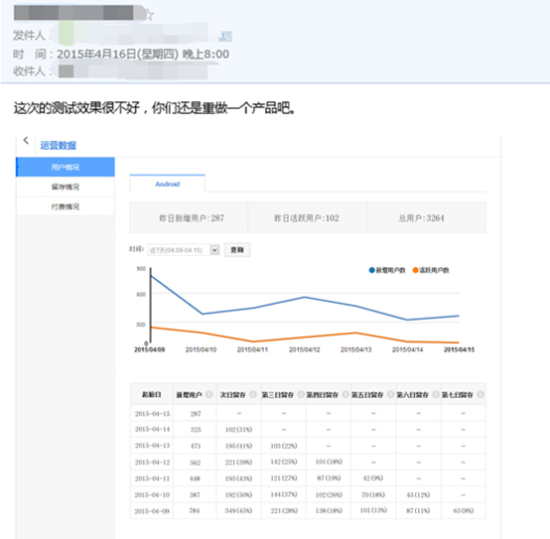Click the 102(31%) retention cell
The height and width of the screenshot is (539, 550).
(239, 429)
